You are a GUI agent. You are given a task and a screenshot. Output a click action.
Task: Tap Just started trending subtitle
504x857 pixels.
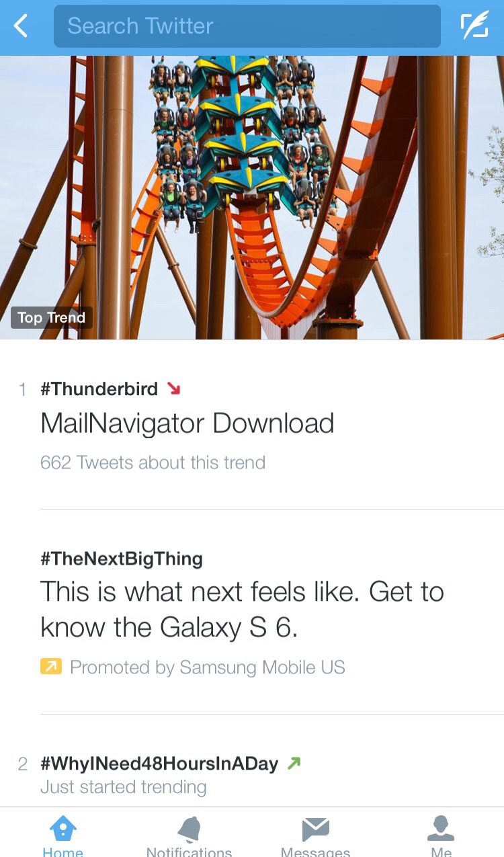[x=123, y=787]
